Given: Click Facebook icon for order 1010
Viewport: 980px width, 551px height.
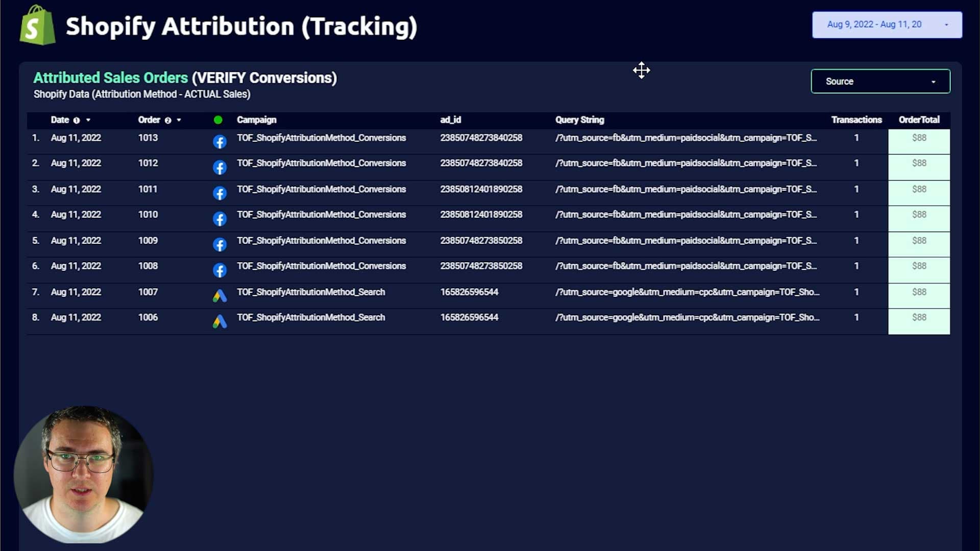Looking at the screenshot, I should point(219,219).
